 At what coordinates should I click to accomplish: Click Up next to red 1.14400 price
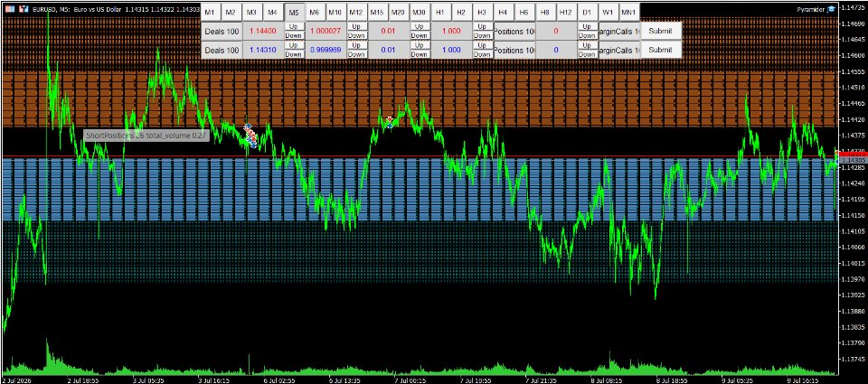pos(293,26)
